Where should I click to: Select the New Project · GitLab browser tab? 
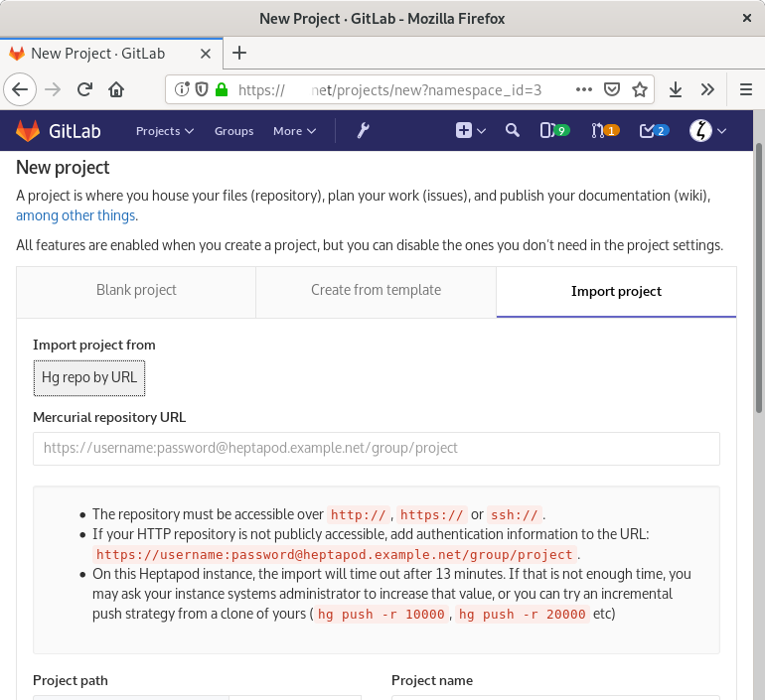pyautogui.click(x=111, y=54)
